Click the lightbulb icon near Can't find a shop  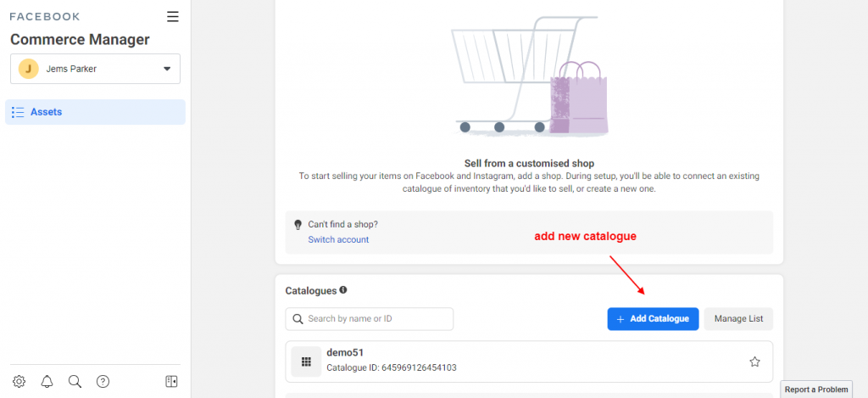coord(298,225)
